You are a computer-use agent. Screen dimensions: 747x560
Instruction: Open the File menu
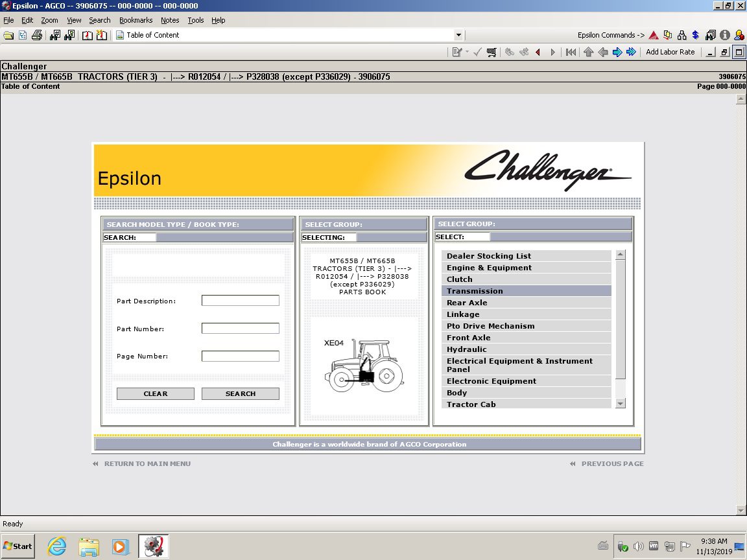pos(8,20)
